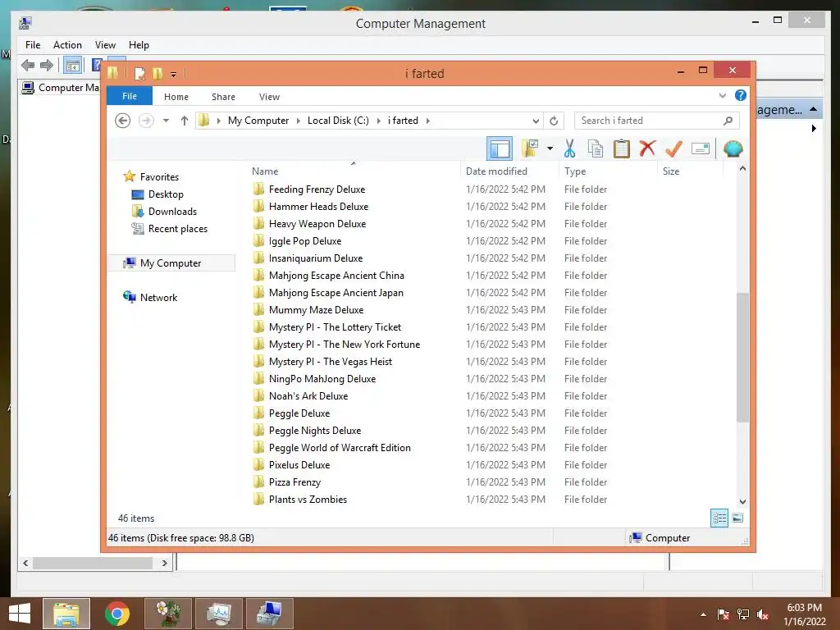
Task: Open Help menu in Computer Management
Action: [139, 45]
